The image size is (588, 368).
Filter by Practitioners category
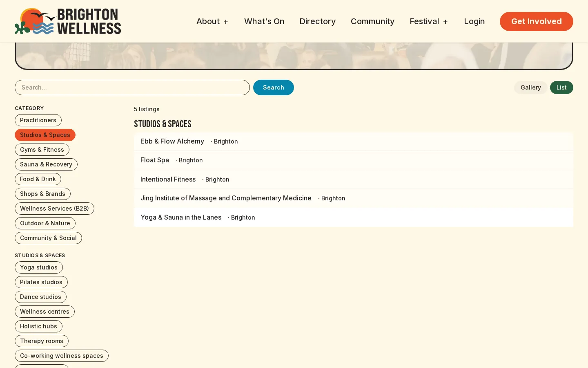[38, 120]
